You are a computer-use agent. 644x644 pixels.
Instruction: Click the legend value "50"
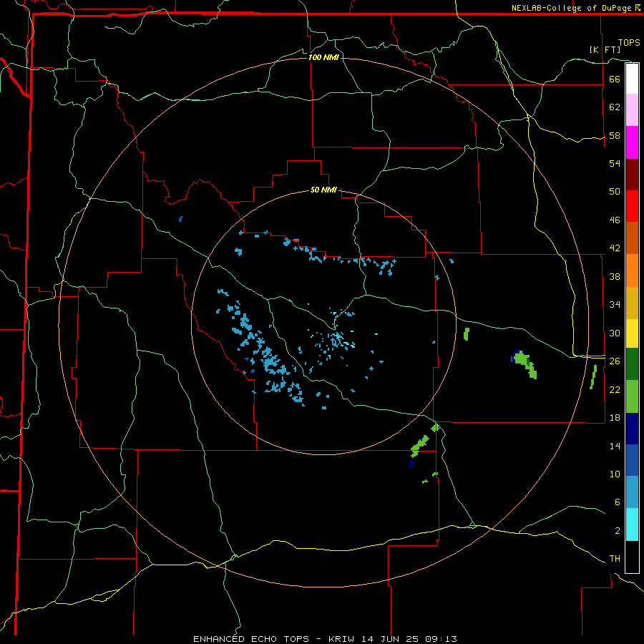615,192
